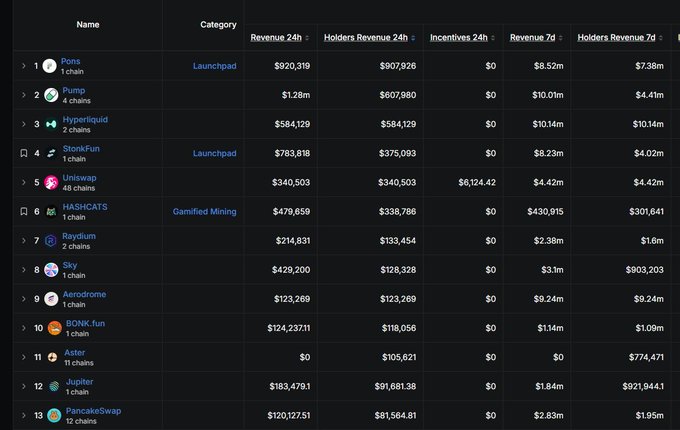Open the Aerodrome protocol link
680x430 pixels.
[x=84, y=294]
